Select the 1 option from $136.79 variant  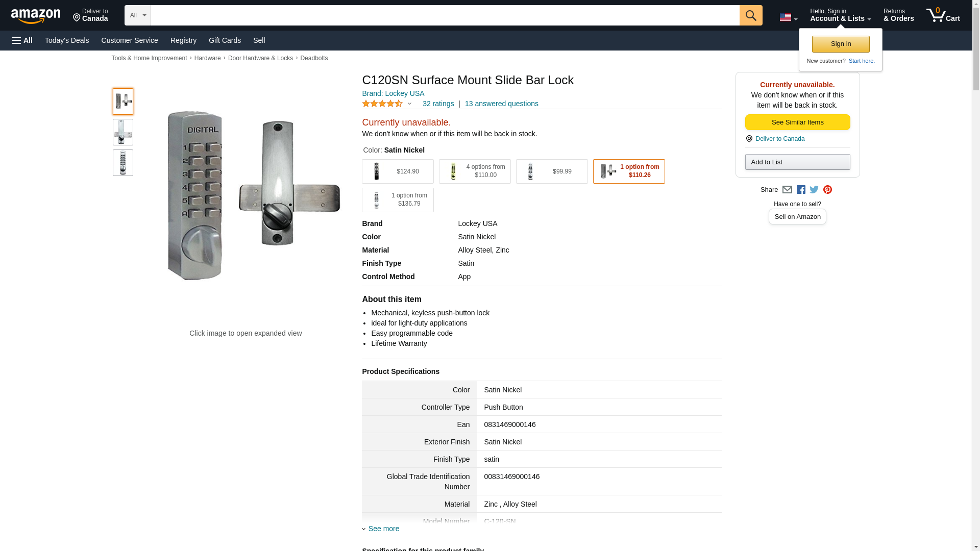point(398,200)
